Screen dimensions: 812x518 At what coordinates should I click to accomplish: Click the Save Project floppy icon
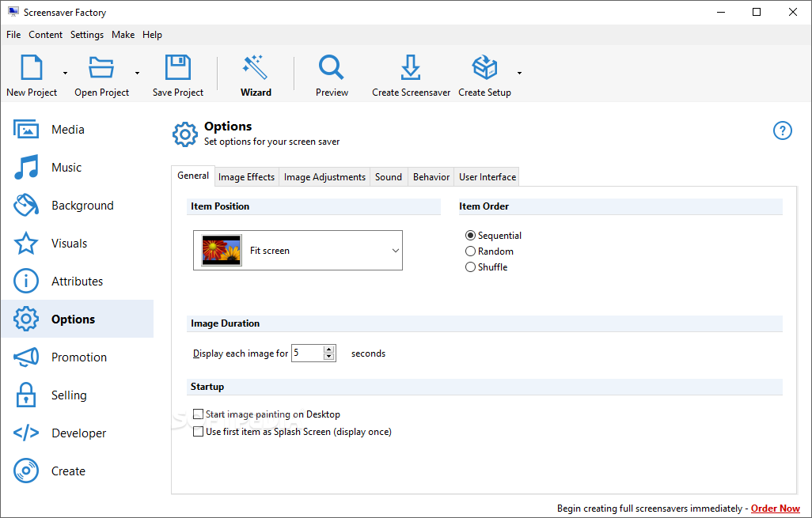click(x=177, y=67)
